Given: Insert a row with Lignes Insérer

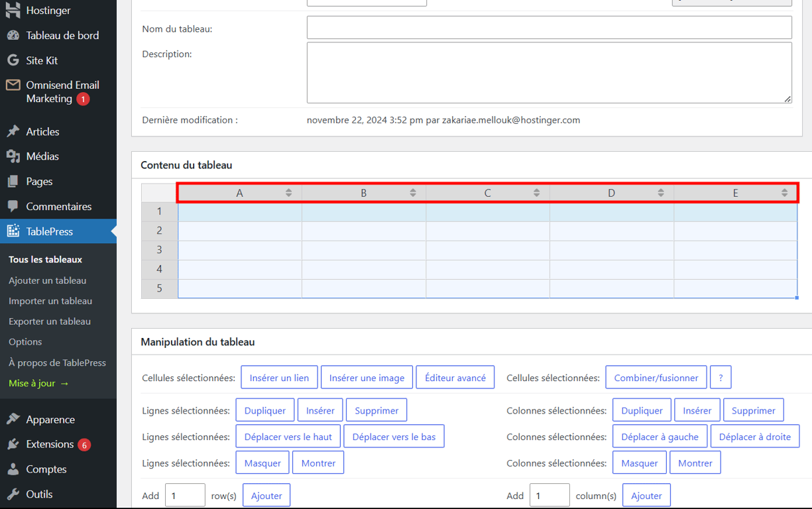Looking at the screenshot, I should click(320, 410).
